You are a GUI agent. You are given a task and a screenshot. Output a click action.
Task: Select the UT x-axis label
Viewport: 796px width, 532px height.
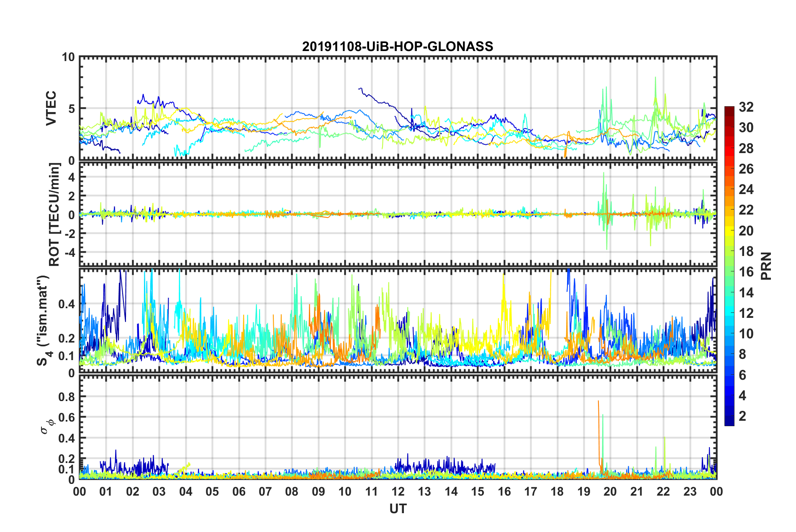coord(398,509)
